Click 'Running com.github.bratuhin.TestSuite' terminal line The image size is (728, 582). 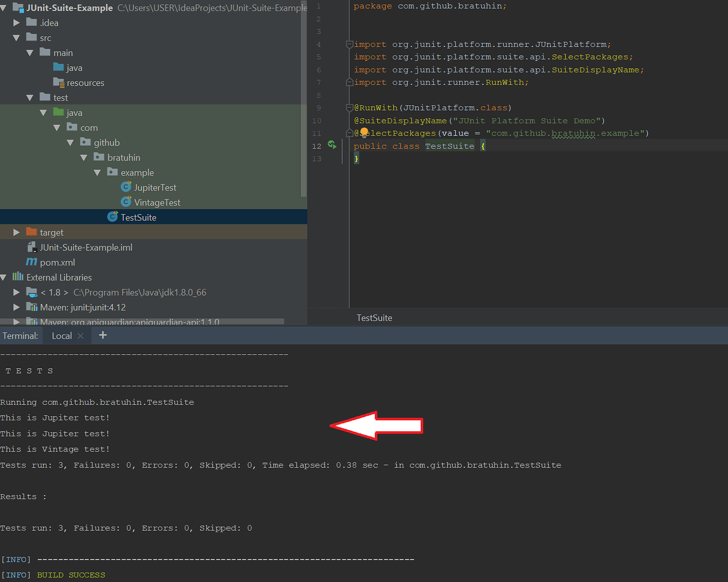tap(97, 402)
